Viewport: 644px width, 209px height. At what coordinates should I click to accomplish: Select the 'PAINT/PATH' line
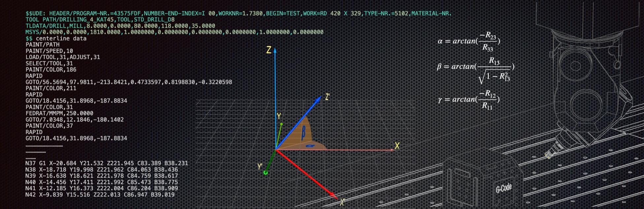tap(43, 45)
